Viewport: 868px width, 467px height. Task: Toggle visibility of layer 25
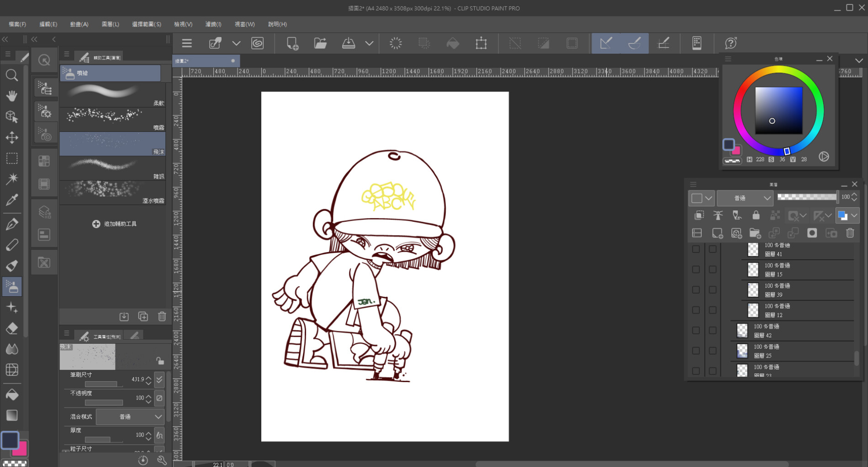tap(696, 351)
